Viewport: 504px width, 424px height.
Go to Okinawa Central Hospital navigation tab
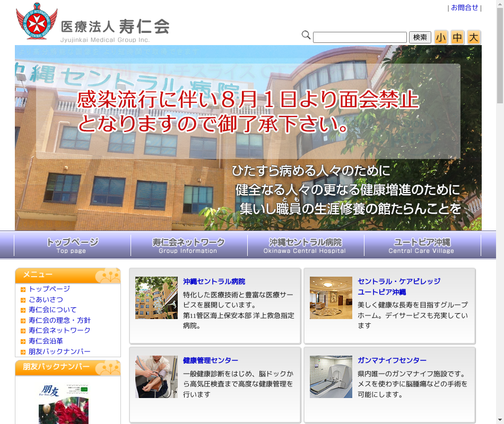[x=306, y=245]
